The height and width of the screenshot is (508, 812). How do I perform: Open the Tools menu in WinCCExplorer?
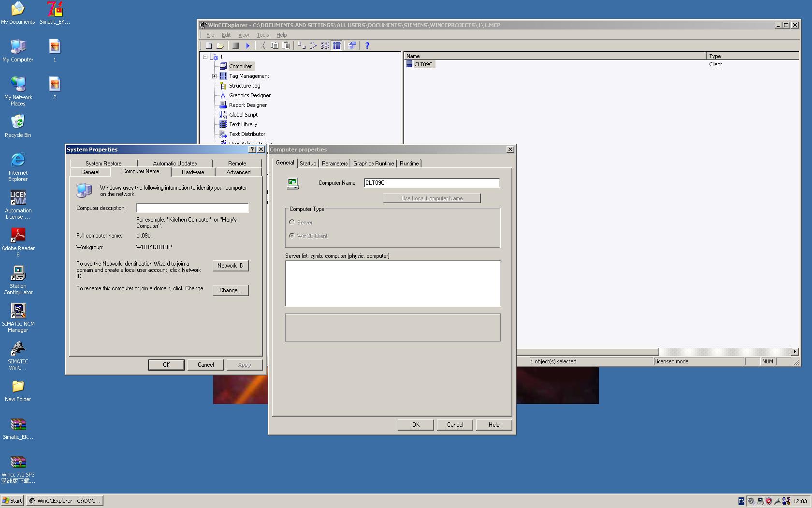coord(263,35)
